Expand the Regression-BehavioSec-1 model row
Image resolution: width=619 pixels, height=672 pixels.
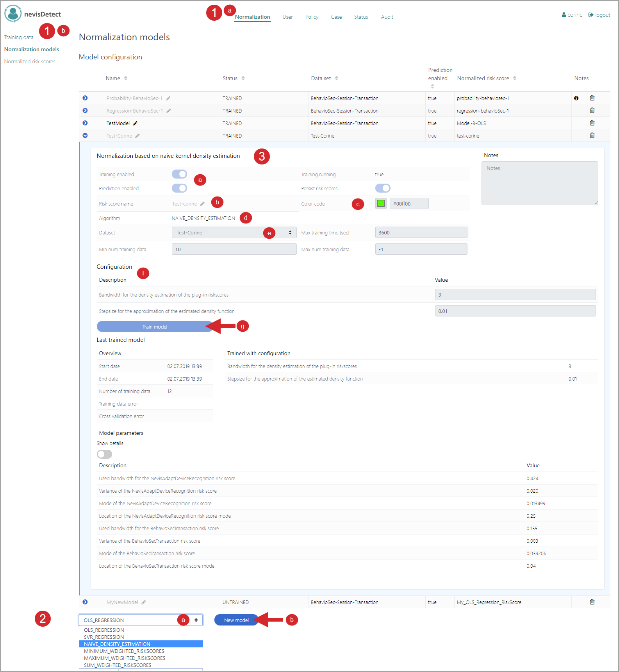click(85, 111)
